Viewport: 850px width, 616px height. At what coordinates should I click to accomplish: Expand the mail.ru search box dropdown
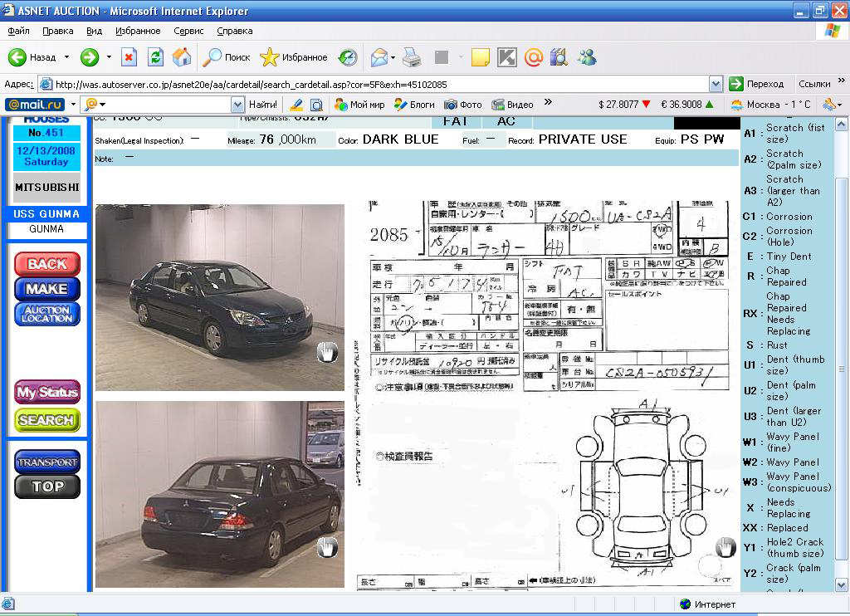(x=237, y=104)
